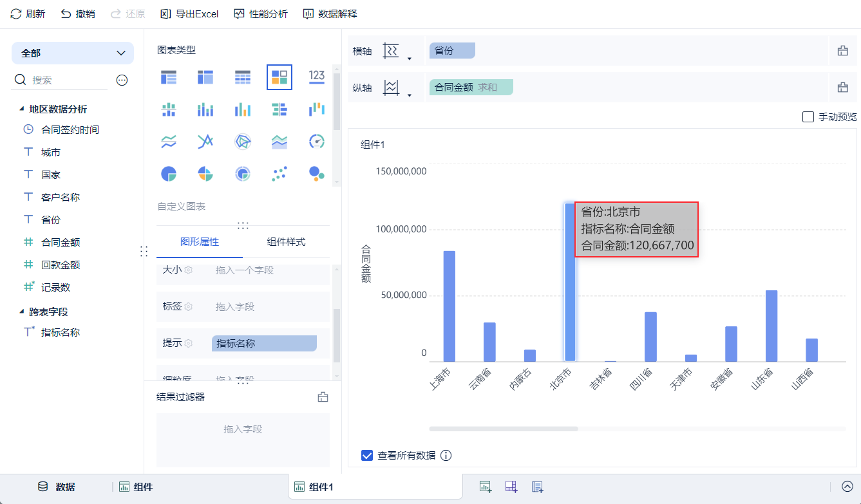Click the 省份 pill in 横轴

(x=451, y=51)
